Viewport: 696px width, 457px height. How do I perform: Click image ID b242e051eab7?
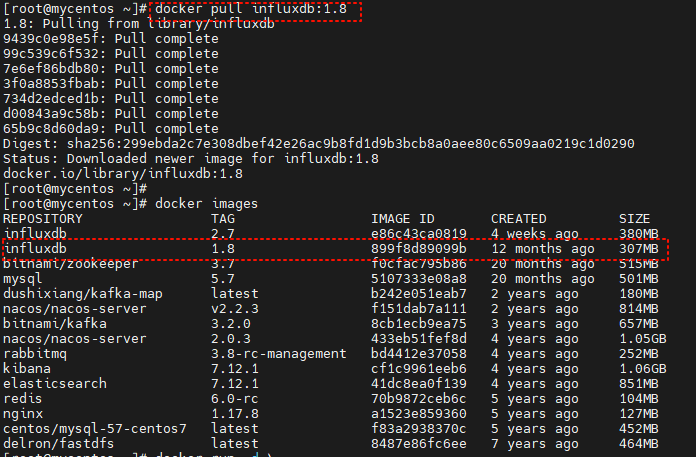(419, 294)
